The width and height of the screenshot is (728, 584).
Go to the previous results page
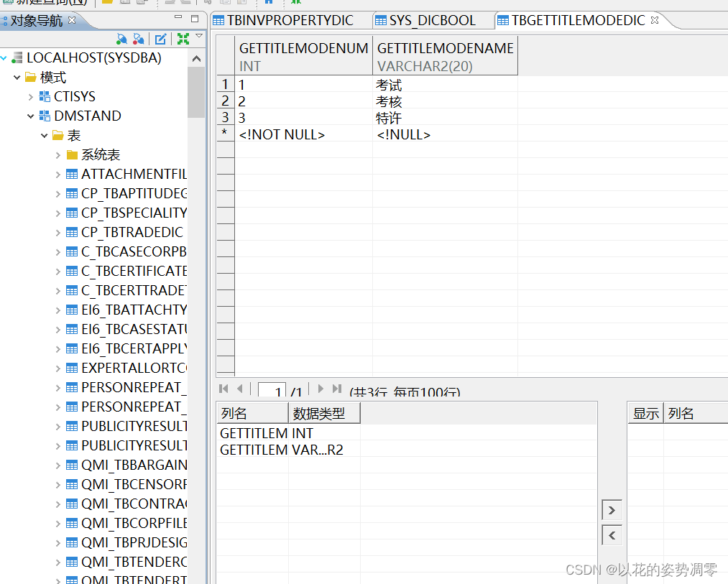click(239, 389)
